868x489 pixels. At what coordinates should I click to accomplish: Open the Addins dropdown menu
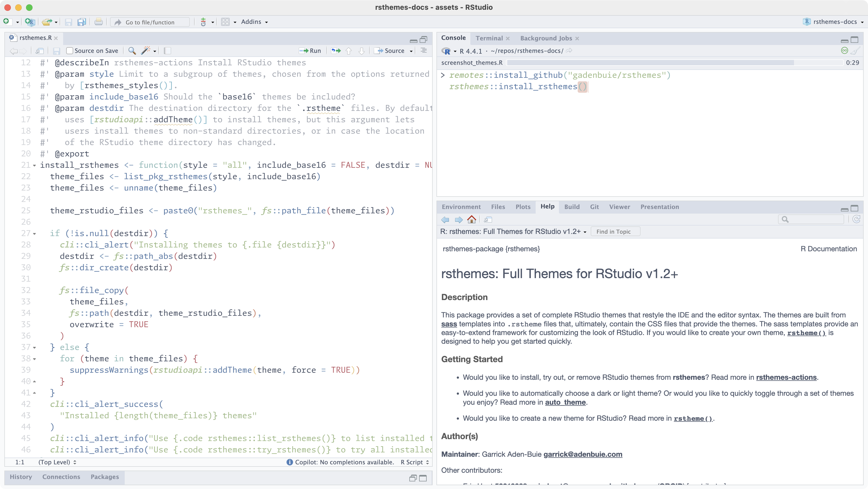(254, 22)
